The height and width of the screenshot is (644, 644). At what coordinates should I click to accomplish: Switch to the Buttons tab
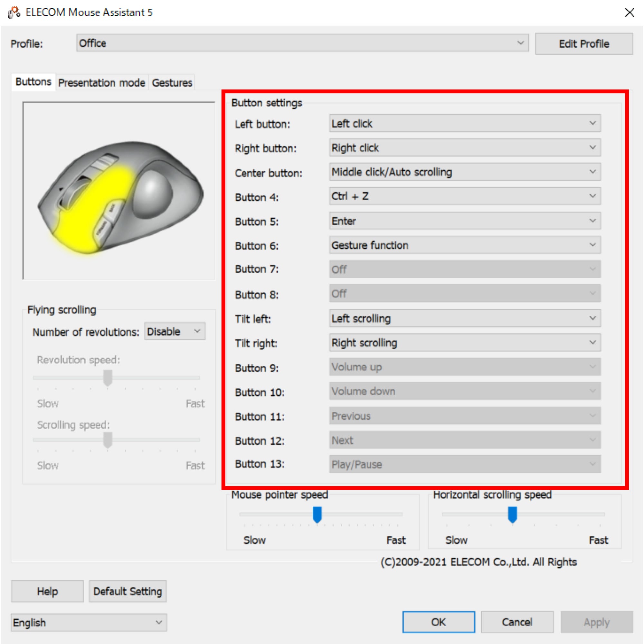tap(33, 82)
